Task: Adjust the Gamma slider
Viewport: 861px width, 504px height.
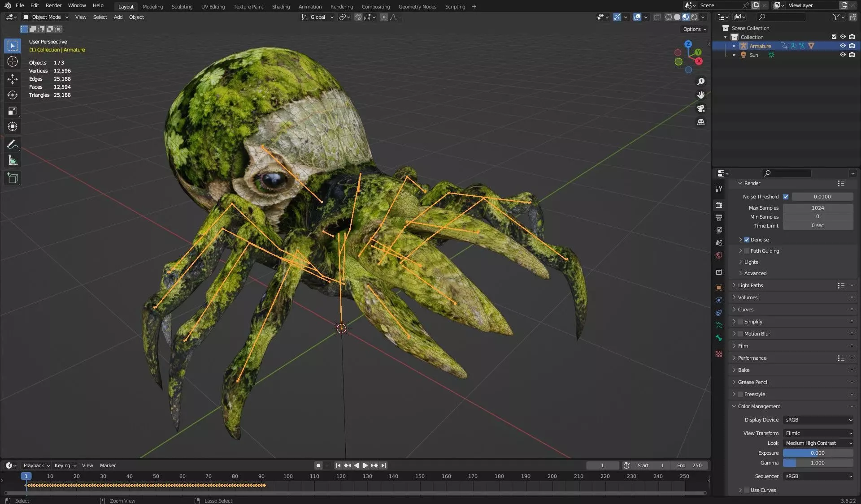Action: (x=818, y=463)
